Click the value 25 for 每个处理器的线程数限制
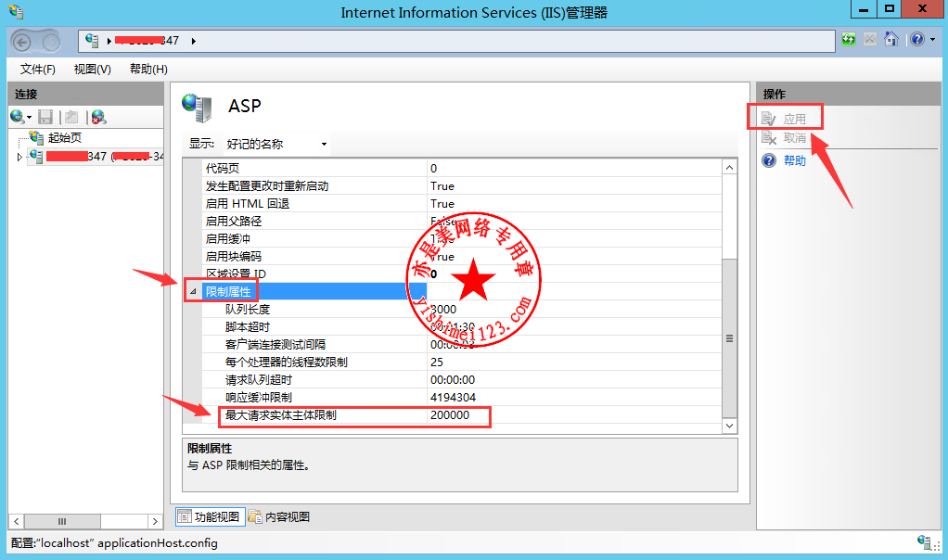 click(437, 362)
